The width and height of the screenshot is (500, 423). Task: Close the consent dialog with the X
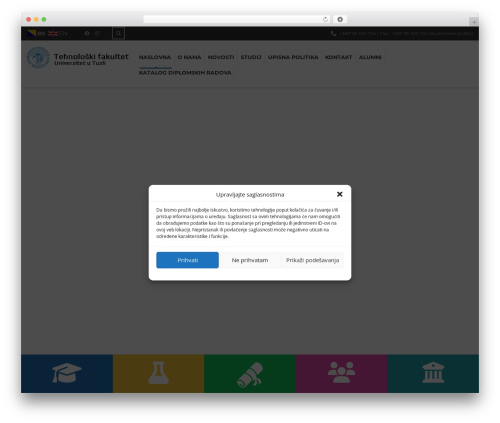340,194
